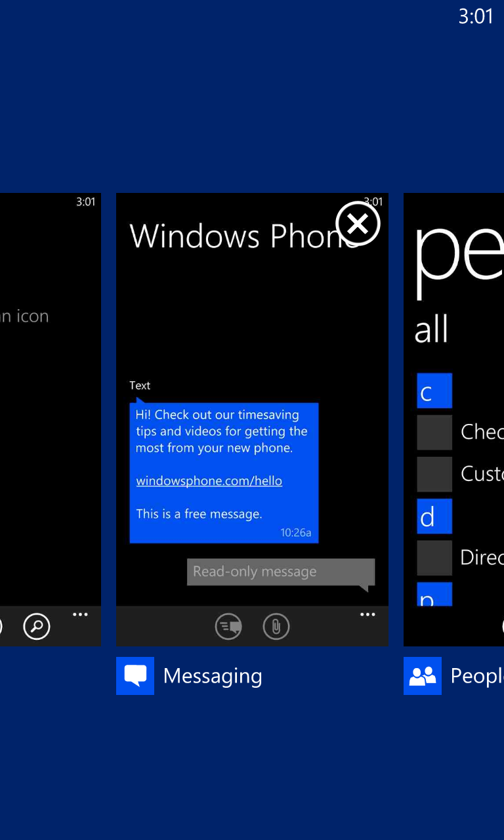Image resolution: width=504 pixels, height=840 pixels.
Task: Open the "Direc" contact avatar
Action: [x=434, y=558]
